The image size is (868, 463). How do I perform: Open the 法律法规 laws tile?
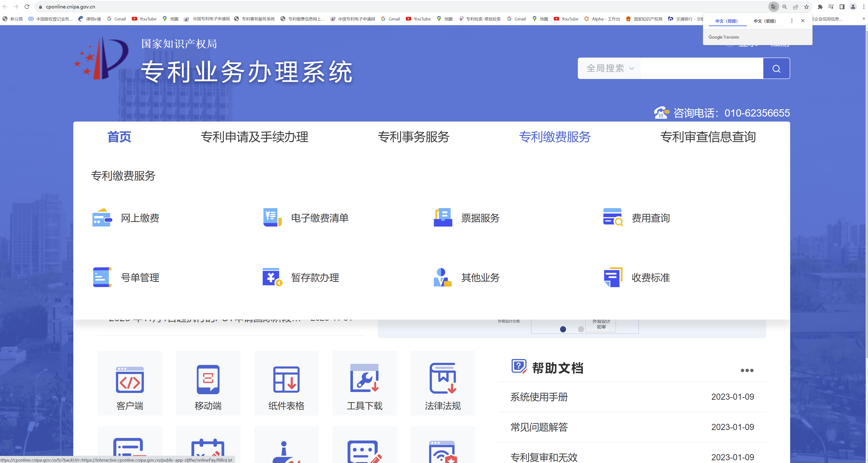(442, 383)
